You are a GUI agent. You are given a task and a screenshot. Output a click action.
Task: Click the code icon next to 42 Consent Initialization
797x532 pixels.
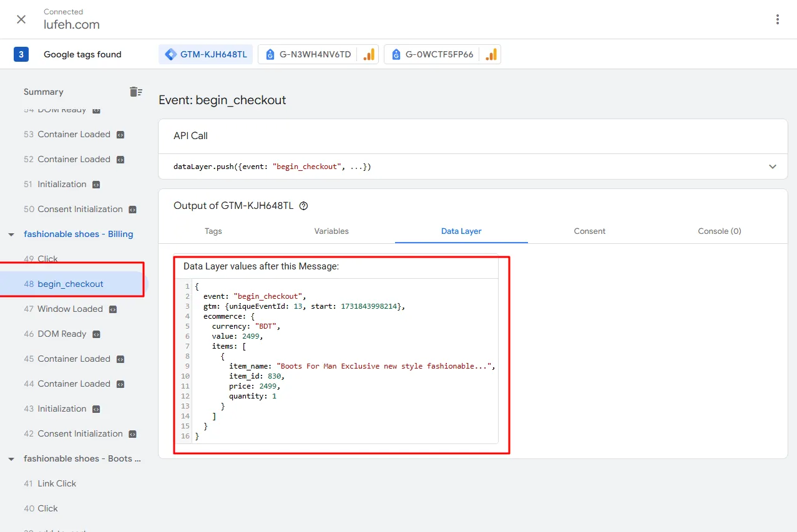pos(132,434)
